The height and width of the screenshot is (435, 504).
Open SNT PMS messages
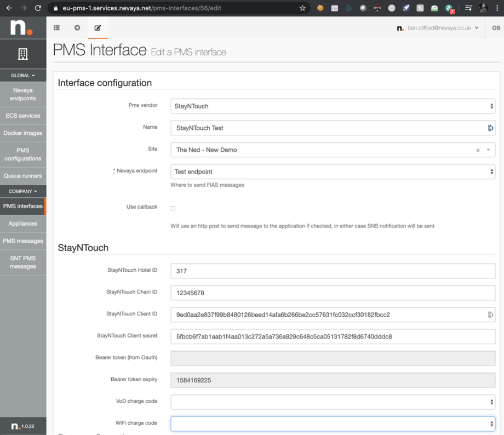pyautogui.click(x=23, y=262)
